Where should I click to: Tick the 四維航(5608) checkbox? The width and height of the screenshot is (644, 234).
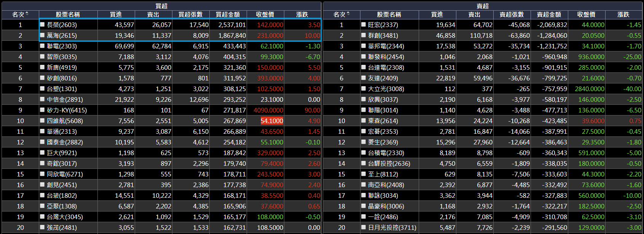click(x=43, y=120)
